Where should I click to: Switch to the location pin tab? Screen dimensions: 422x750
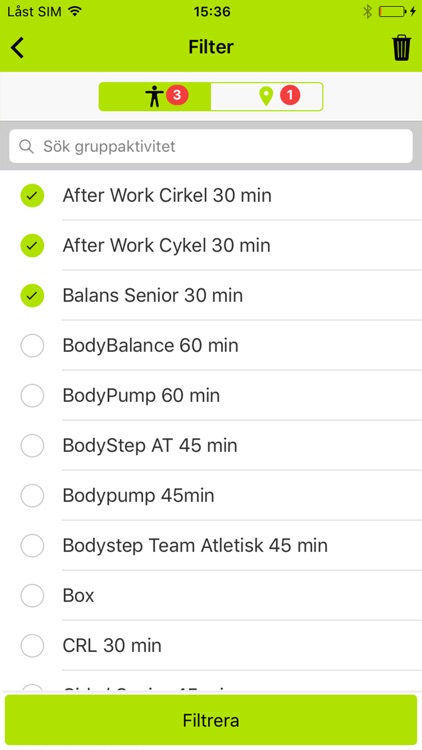267,97
